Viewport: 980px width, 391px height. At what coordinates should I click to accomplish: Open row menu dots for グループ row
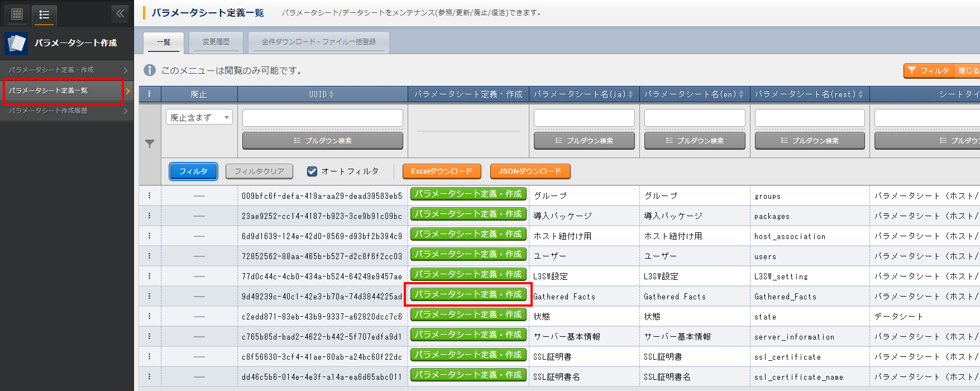coord(150,196)
